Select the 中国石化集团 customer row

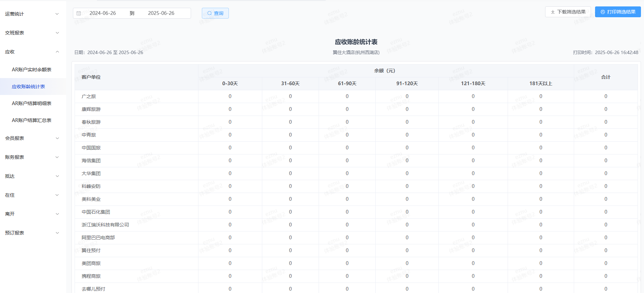pyautogui.click(x=356, y=212)
